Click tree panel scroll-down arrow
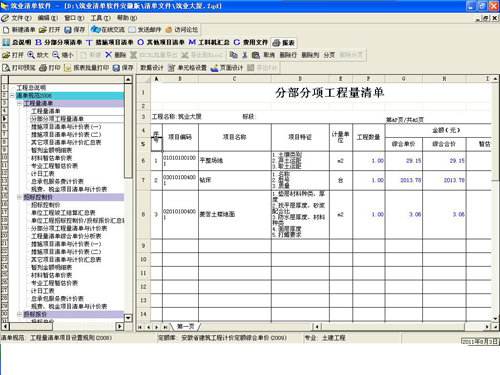This screenshot has height=375, width=500. (x=128, y=318)
